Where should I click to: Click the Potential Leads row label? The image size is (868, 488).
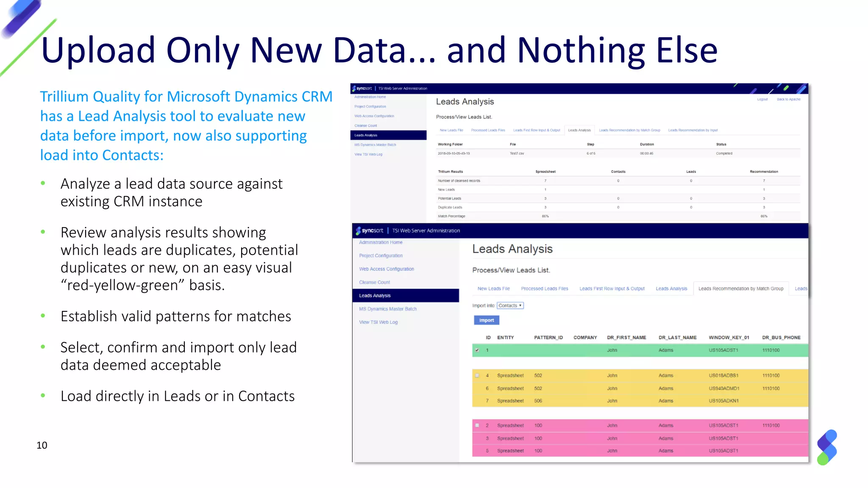pyautogui.click(x=449, y=199)
